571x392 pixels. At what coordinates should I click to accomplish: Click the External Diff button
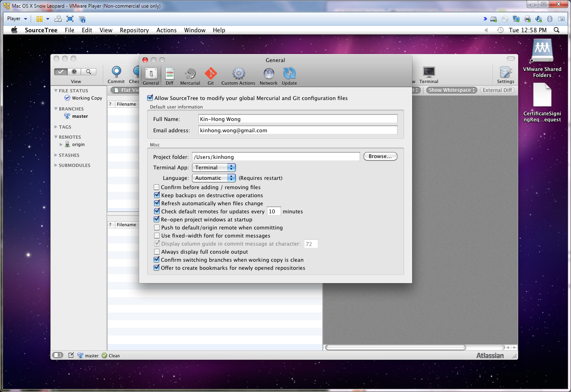[x=497, y=90]
